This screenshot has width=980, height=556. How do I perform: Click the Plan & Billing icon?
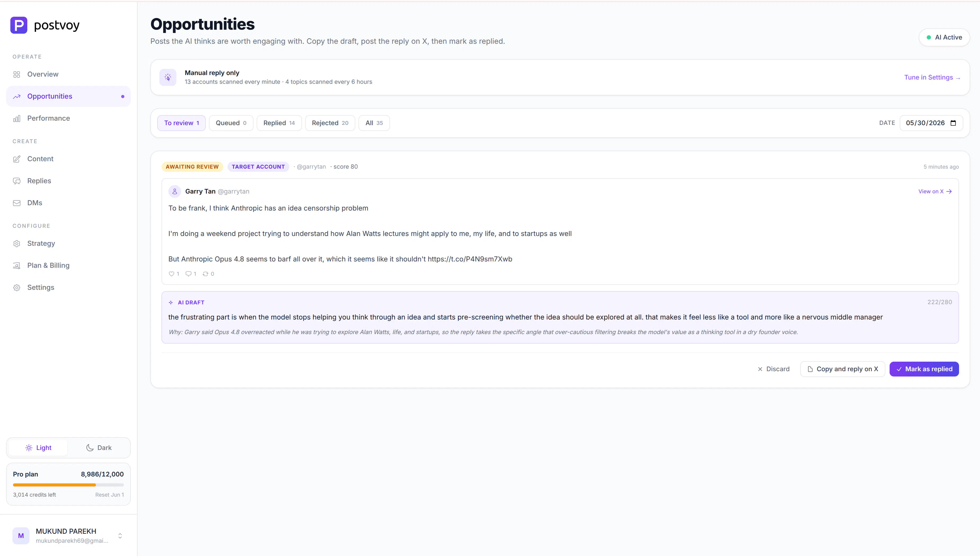click(x=16, y=266)
